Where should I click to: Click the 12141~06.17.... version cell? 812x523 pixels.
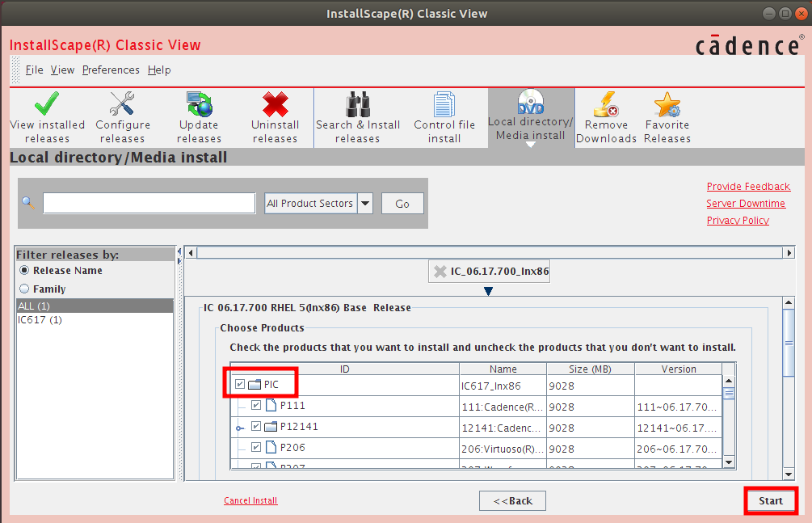(679, 428)
